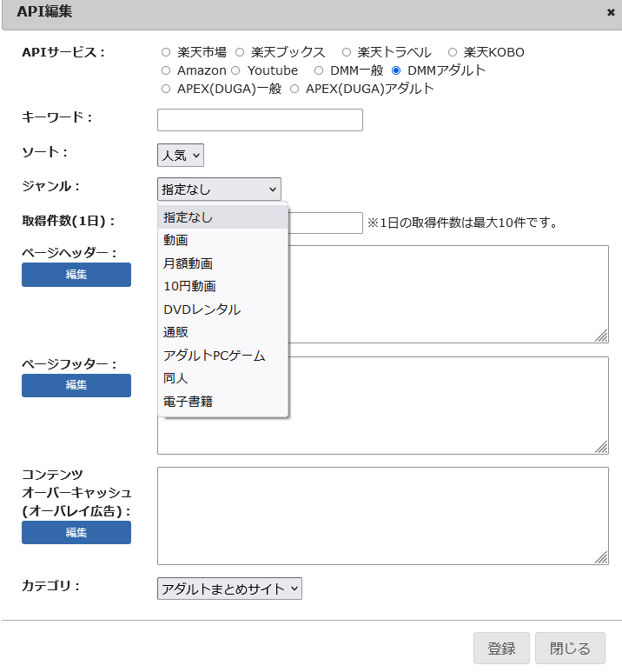Open the ソート dropdown showing 人気
This screenshot has height=672, width=622.
pyautogui.click(x=181, y=156)
